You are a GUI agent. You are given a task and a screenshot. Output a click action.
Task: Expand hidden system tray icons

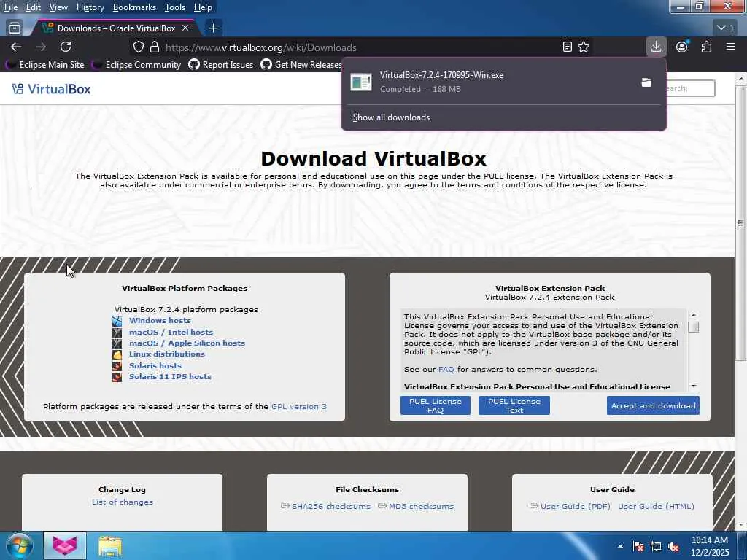[620, 546]
